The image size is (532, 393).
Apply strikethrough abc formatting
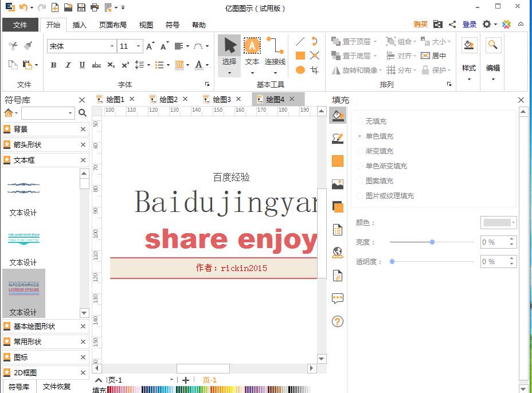point(96,65)
